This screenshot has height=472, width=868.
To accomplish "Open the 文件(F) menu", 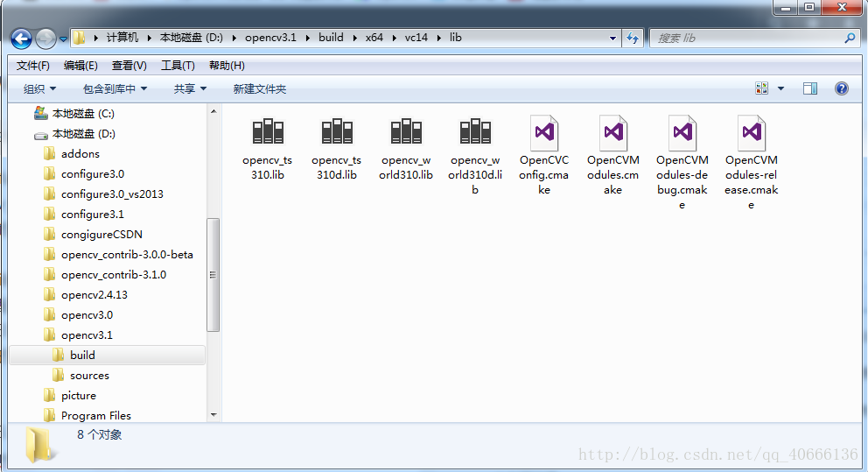I will tap(32, 66).
